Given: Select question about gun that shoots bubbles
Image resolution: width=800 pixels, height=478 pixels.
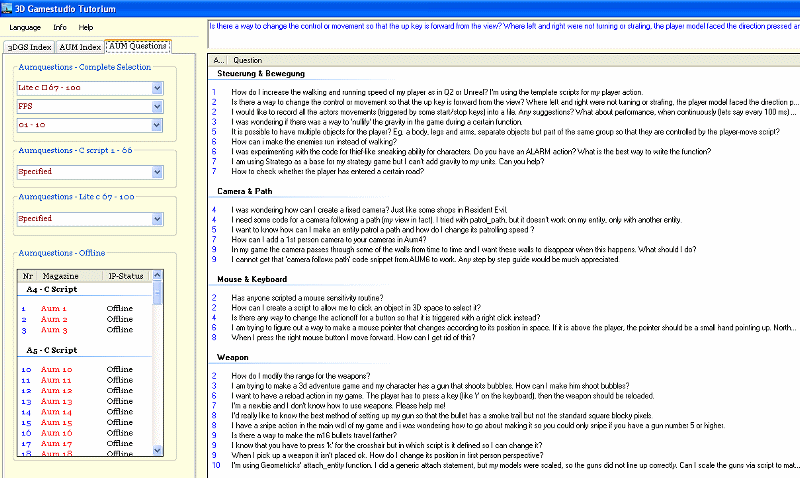Looking at the screenshot, I should pyautogui.click(x=430, y=386).
